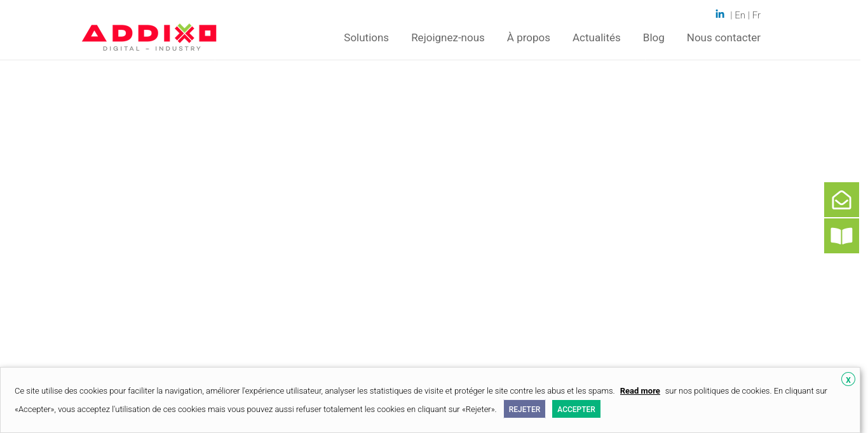Image resolution: width=868 pixels, height=433 pixels.
Task: Click the green brochure book icon
Action: point(841,236)
